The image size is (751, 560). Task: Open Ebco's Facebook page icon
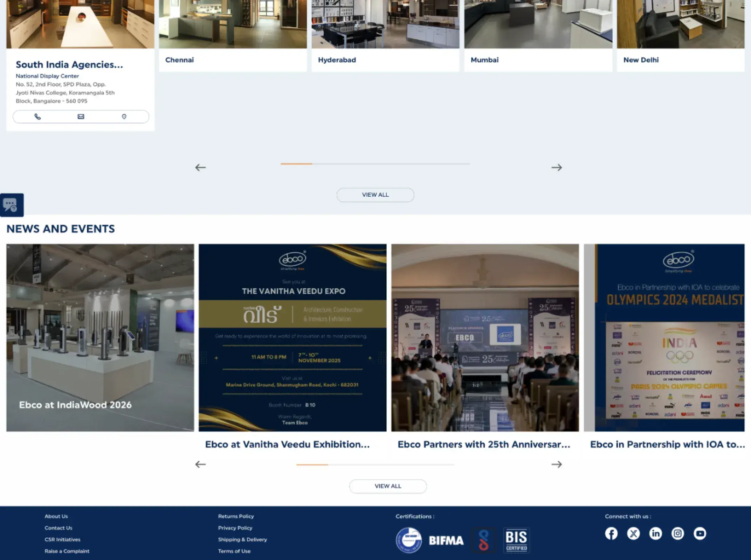click(x=611, y=533)
